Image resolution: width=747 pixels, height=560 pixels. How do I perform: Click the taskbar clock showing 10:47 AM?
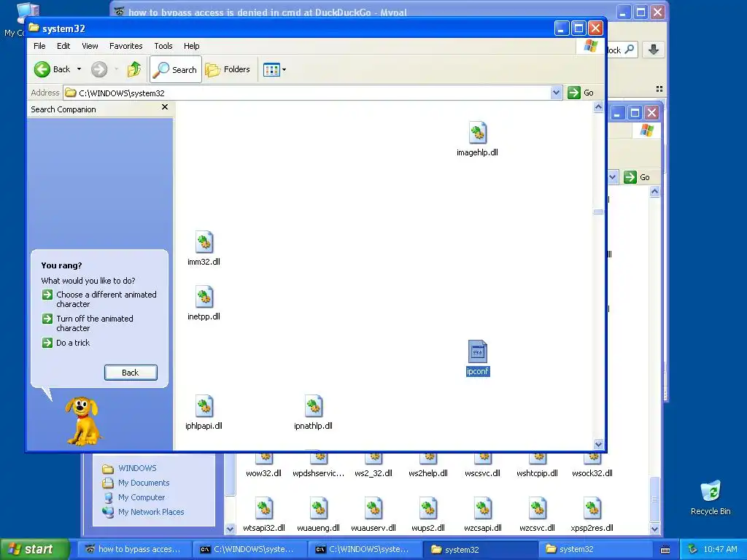720,549
